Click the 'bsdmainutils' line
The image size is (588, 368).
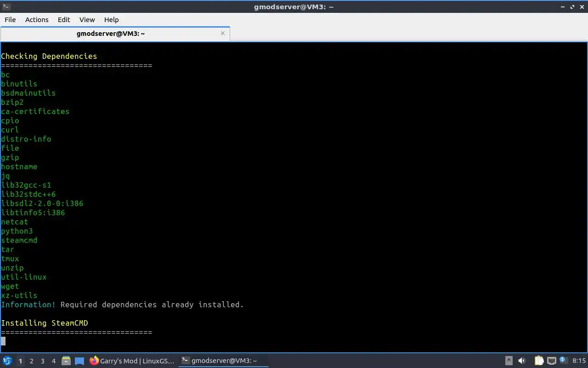coord(28,93)
